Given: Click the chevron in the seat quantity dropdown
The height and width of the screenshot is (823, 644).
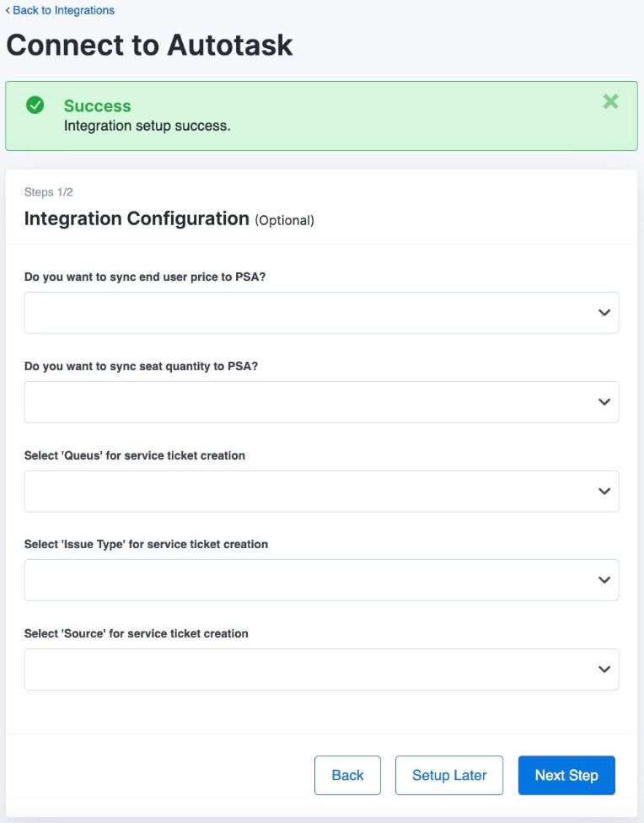Looking at the screenshot, I should pyautogui.click(x=604, y=402).
